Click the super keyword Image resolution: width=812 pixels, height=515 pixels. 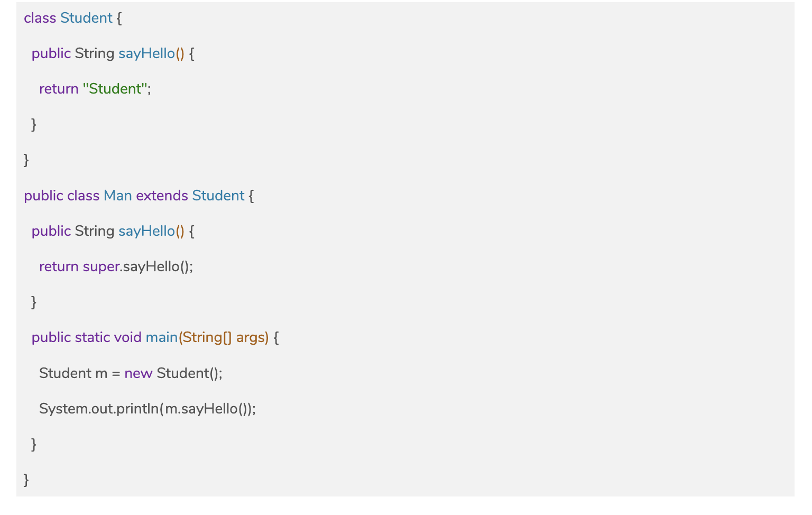101,266
